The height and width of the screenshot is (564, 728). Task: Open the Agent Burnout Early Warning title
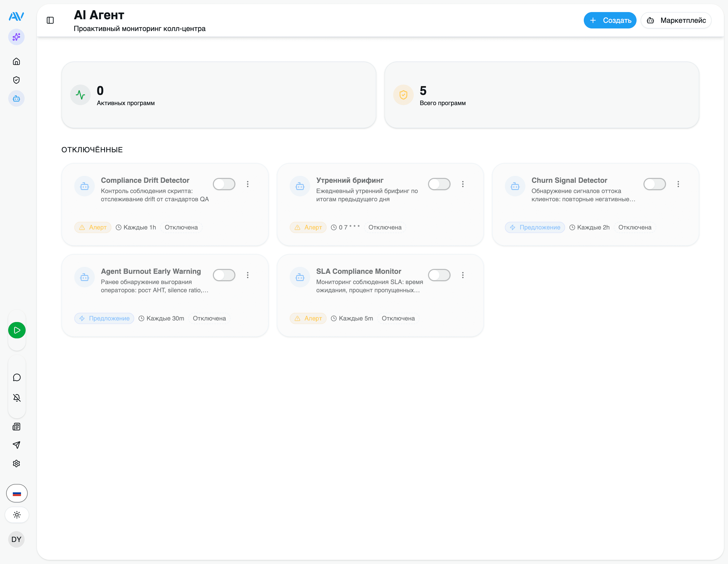(x=151, y=271)
